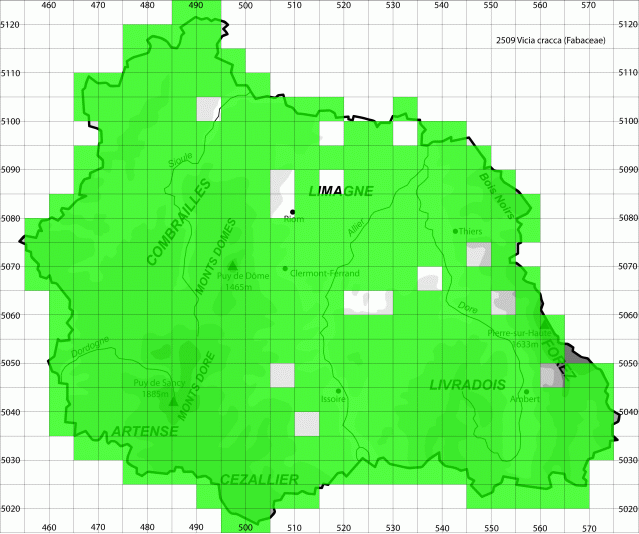639x534 pixels.
Task: Click the 'Puy de Dôme' peak name
Action: pos(243,276)
